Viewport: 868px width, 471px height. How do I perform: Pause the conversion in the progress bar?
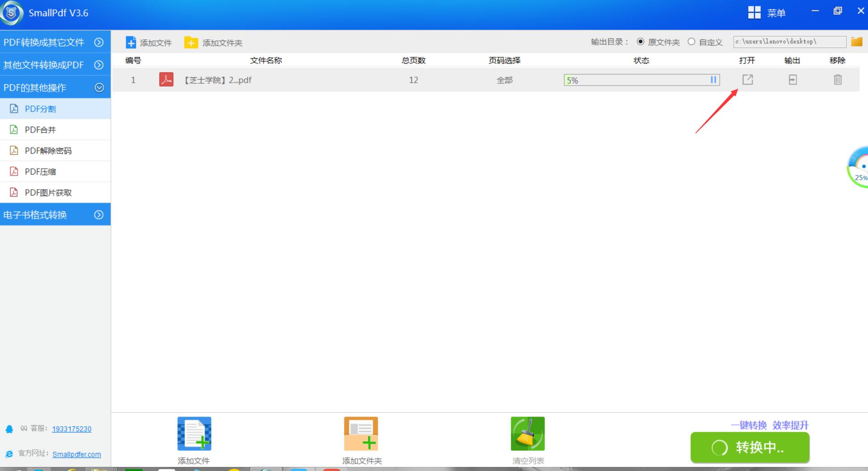[713, 80]
